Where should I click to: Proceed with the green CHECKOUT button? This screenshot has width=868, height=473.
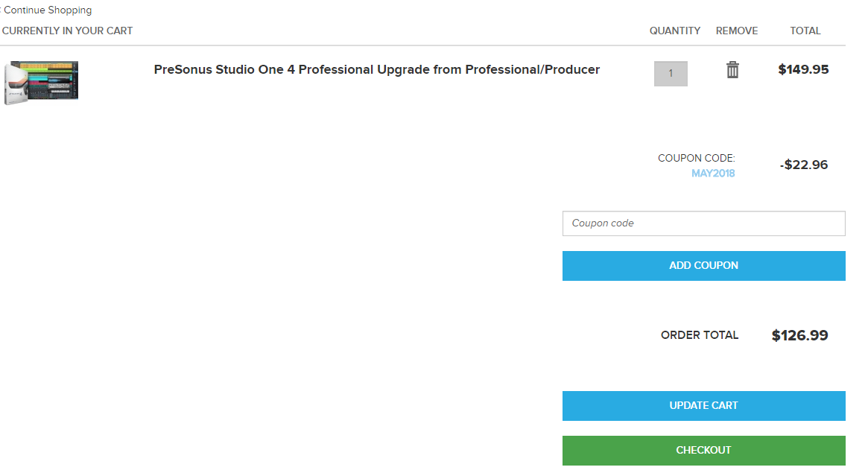pos(703,450)
